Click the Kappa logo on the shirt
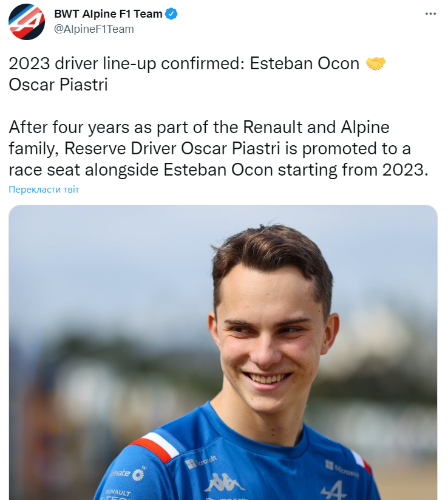 225,483
